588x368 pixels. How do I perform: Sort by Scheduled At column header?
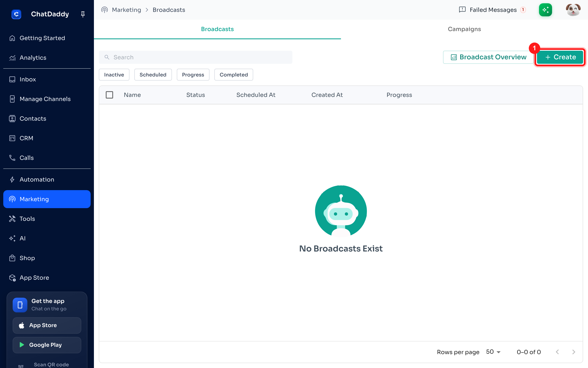pos(256,95)
